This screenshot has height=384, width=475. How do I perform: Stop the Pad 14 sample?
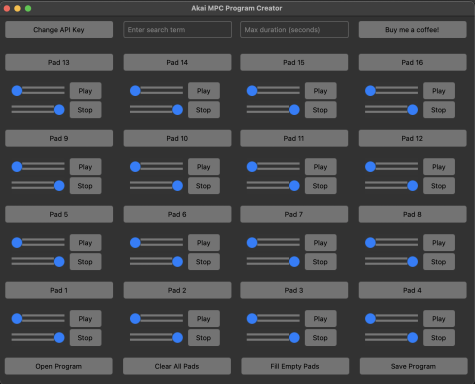coord(204,110)
